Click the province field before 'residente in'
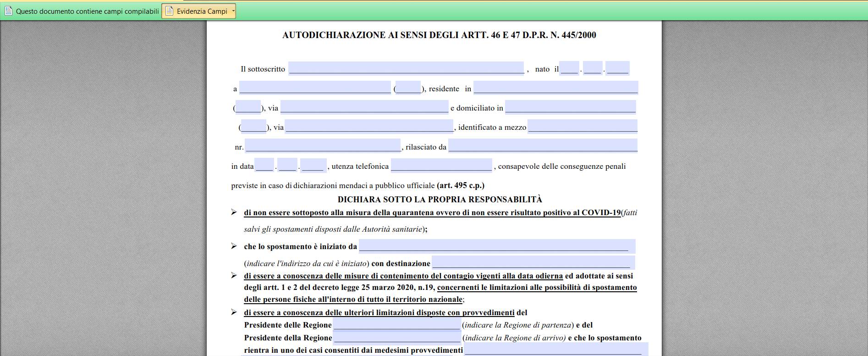 pyautogui.click(x=408, y=88)
